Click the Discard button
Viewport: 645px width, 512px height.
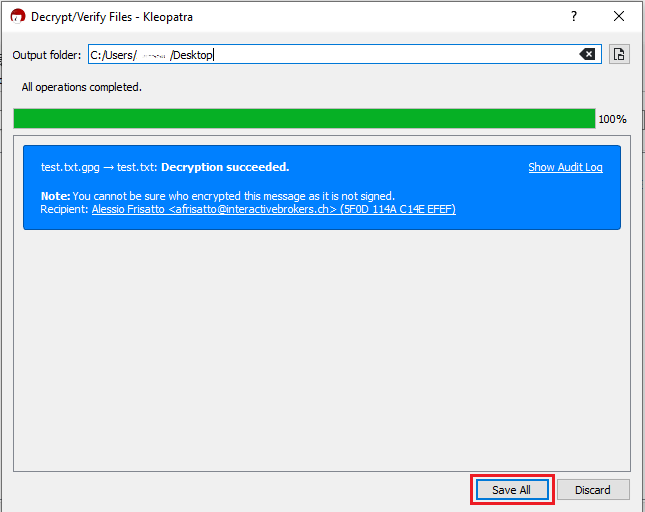pyautogui.click(x=593, y=489)
